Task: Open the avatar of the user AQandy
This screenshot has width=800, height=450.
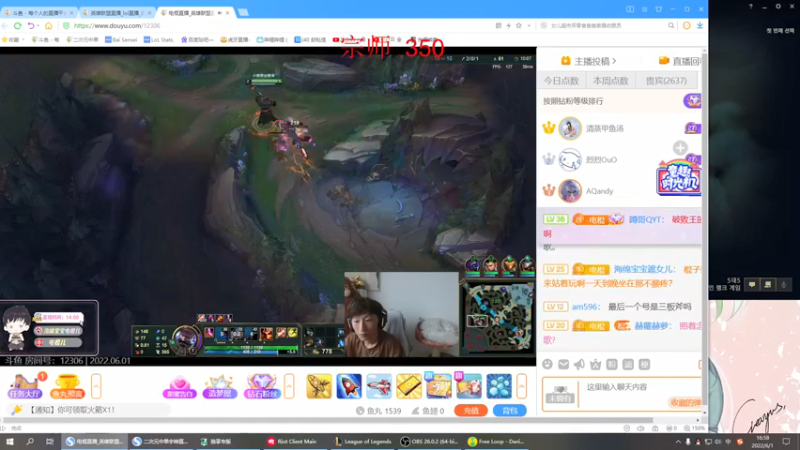Action: (x=570, y=191)
